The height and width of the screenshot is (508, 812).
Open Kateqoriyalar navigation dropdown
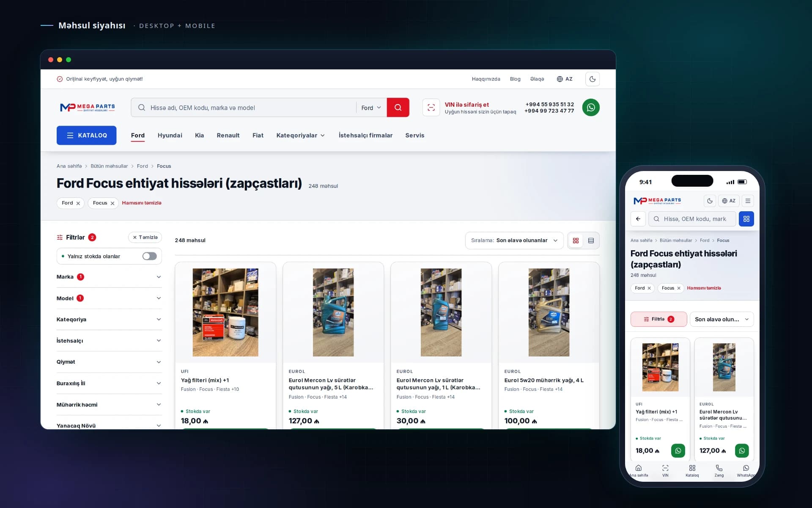click(x=300, y=135)
